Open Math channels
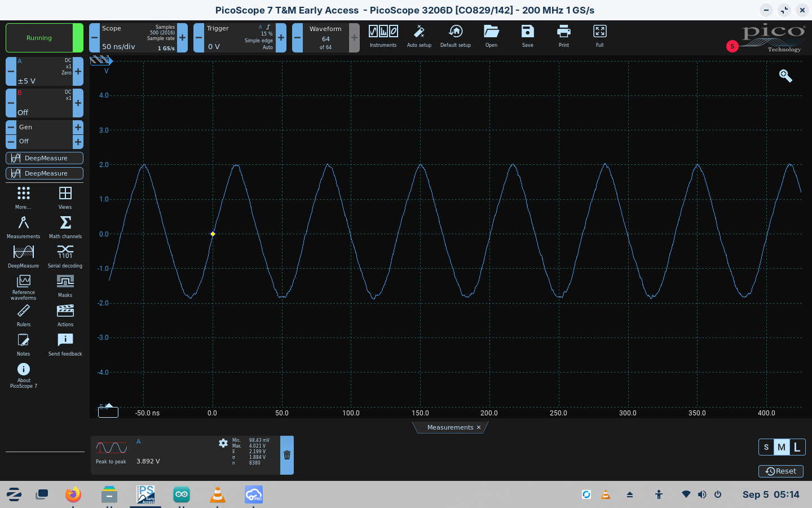 pyautogui.click(x=65, y=227)
